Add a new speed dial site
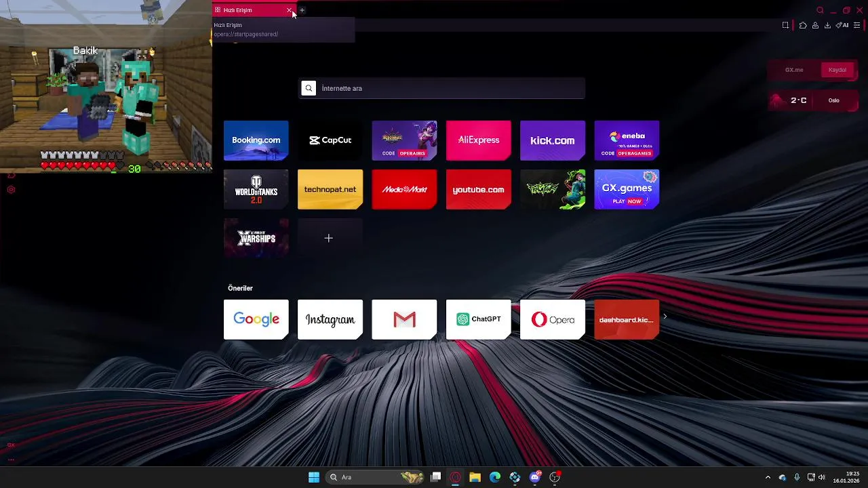Screen dimensions: 868x488 tap(329, 238)
